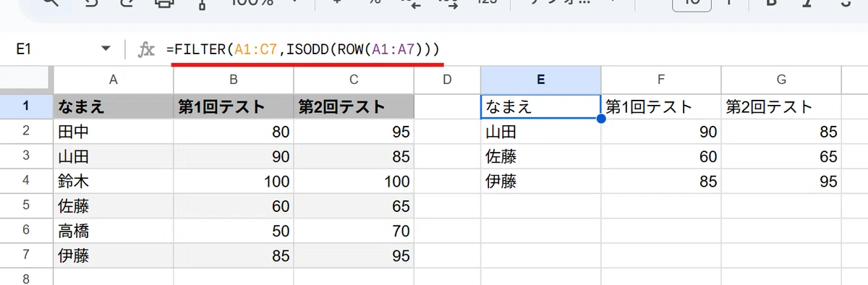Image resolution: width=868 pixels, height=285 pixels.
Task: Select row 4 header
Action: [26, 181]
